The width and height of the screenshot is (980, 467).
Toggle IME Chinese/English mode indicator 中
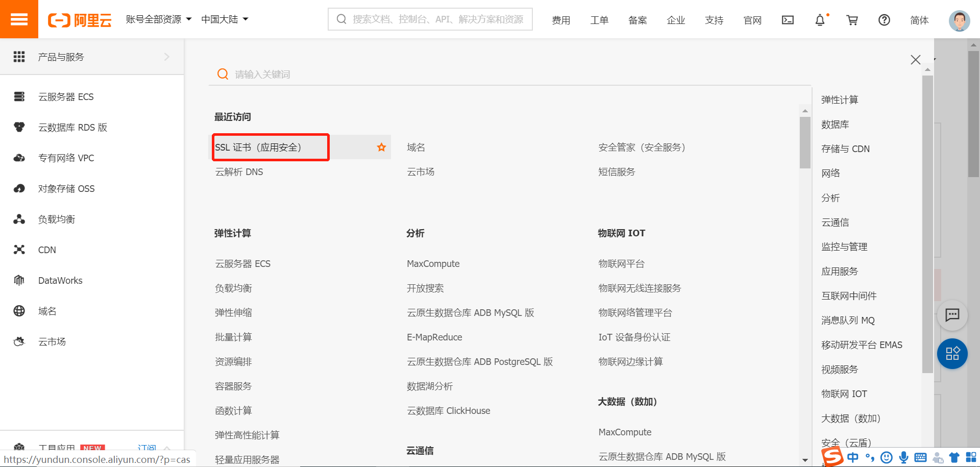[x=852, y=457]
